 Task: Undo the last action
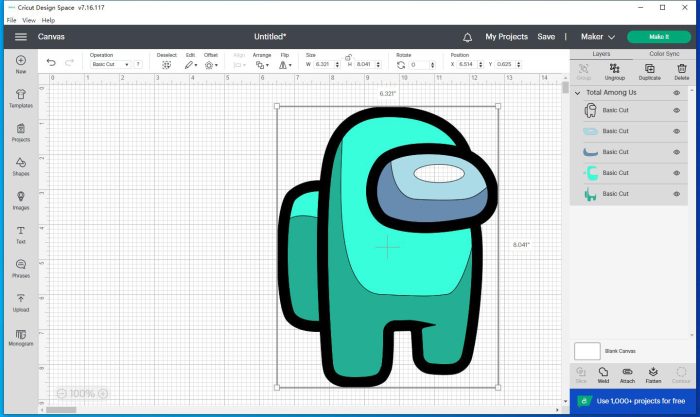[51, 63]
